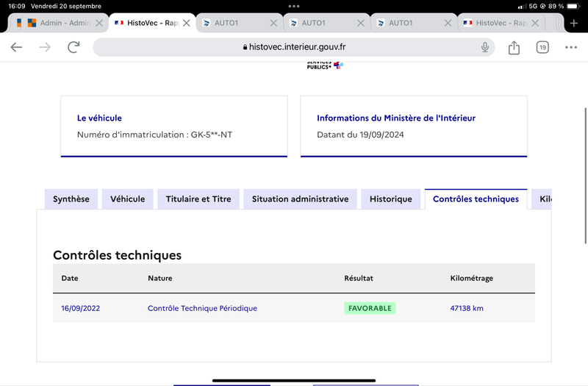Open the Véhicule tab
Image resolution: width=588 pixels, height=386 pixels.
tap(127, 199)
